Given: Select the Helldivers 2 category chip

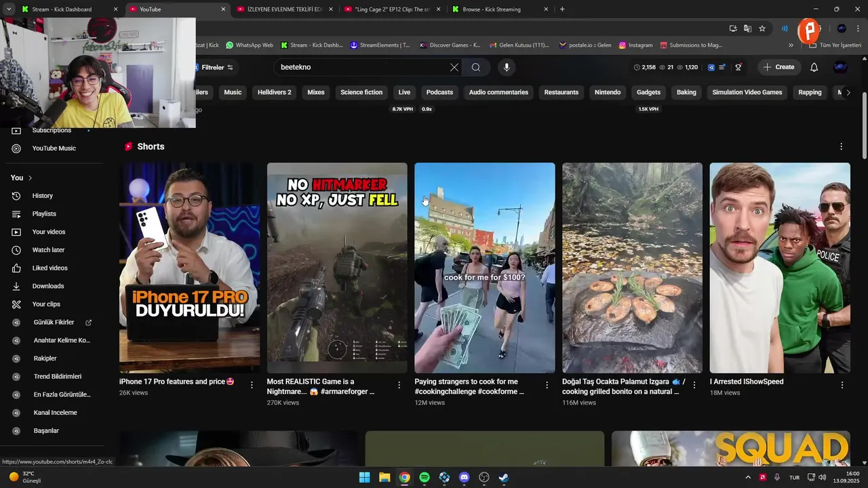Looking at the screenshot, I should click(274, 92).
